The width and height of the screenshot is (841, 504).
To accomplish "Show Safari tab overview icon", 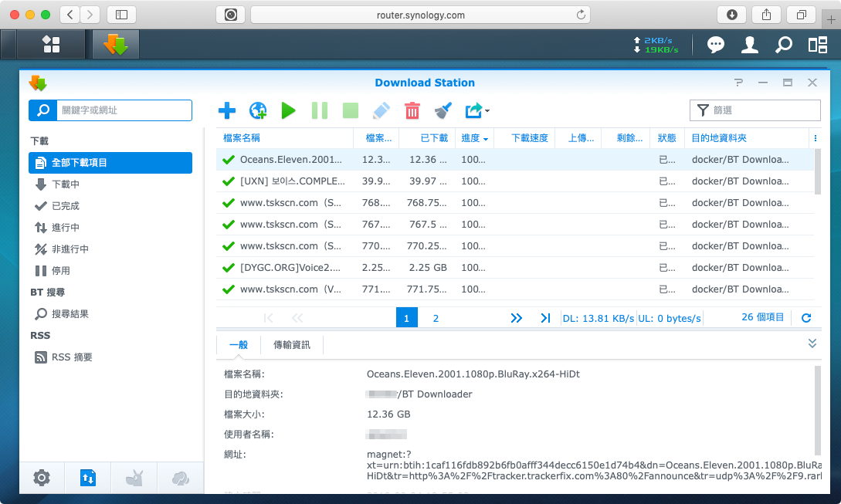I will [802, 15].
